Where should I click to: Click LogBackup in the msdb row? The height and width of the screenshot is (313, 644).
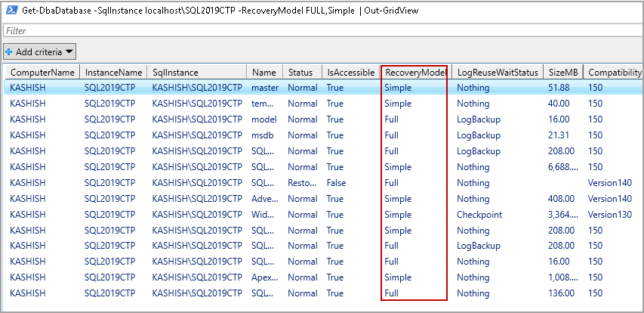tap(479, 135)
